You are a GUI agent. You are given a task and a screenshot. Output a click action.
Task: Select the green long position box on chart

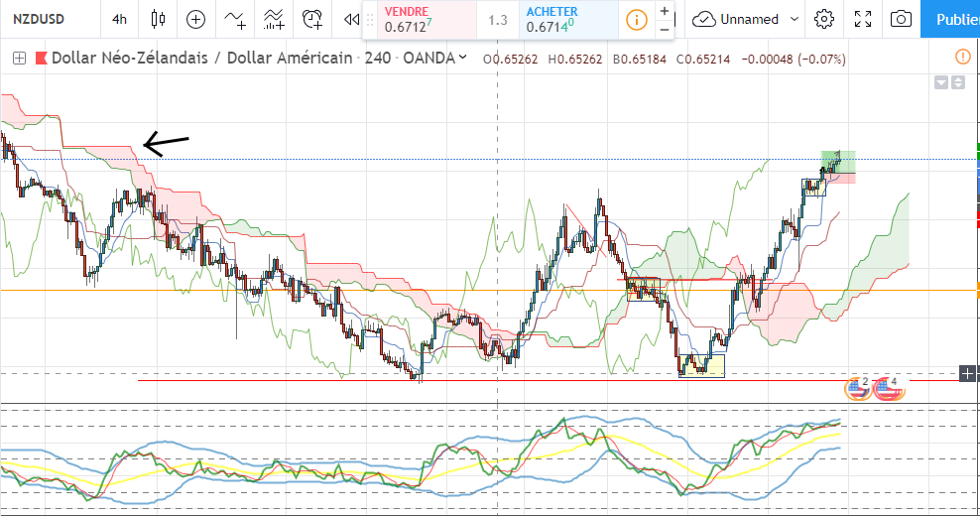(x=838, y=162)
